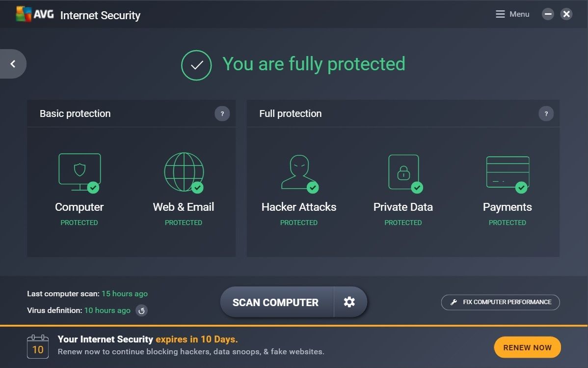Open Full protection help
Viewport: 588px width, 368px height.
tap(546, 113)
